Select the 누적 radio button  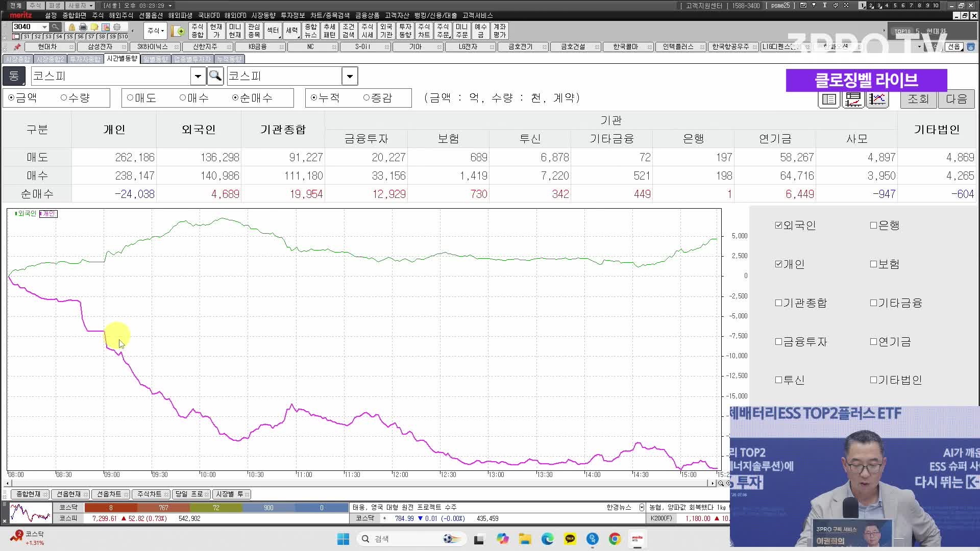click(x=314, y=97)
